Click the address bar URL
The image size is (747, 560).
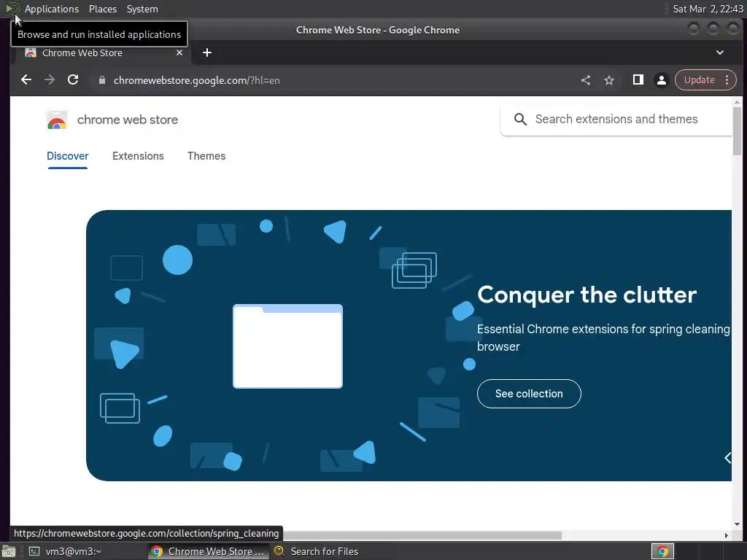point(197,80)
